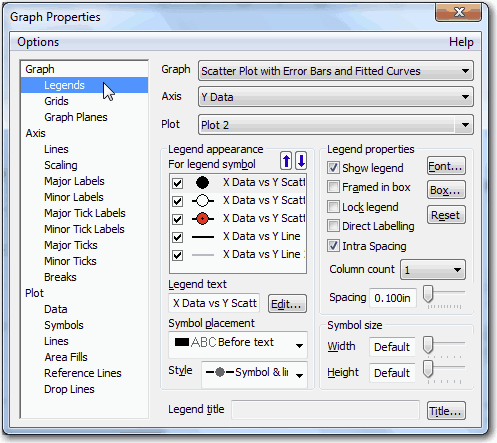Select the red circle legend symbol
The image size is (497, 443).
[202, 219]
